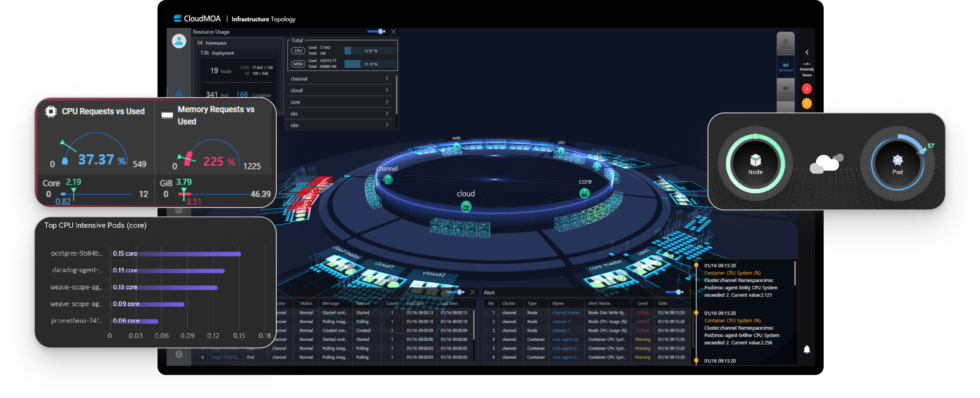
Task: Click the '19 Node' summary count
Action: click(x=221, y=71)
